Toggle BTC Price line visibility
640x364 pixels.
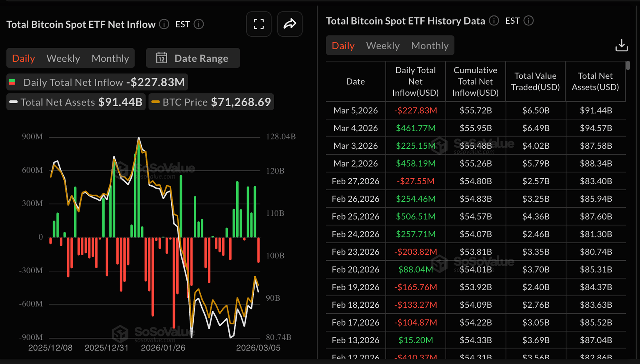(x=211, y=102)
